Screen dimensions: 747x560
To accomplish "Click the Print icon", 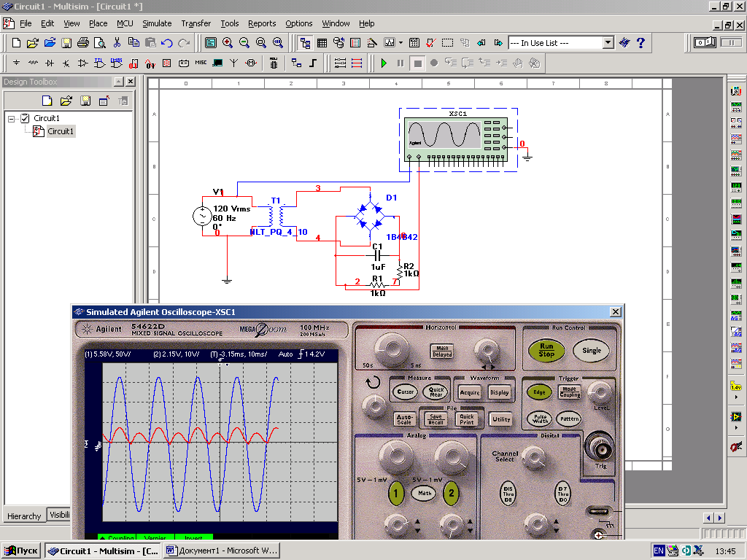I will click(x=83, y=43).
